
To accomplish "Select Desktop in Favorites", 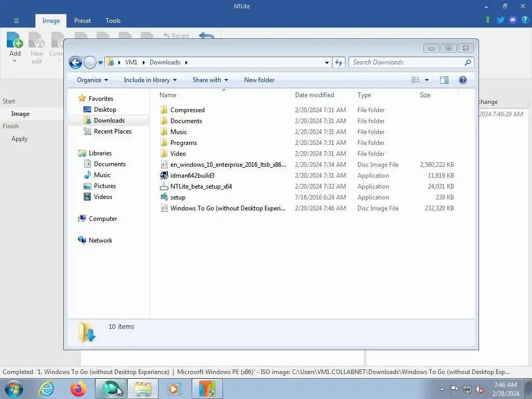I will (105, 110).
